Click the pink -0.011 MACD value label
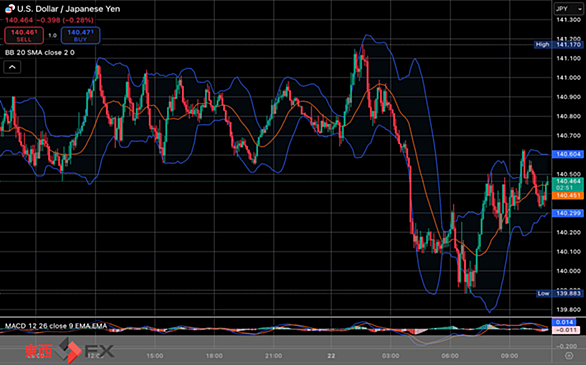This screenshot has height=365, width=586. (x=565, y=330)
